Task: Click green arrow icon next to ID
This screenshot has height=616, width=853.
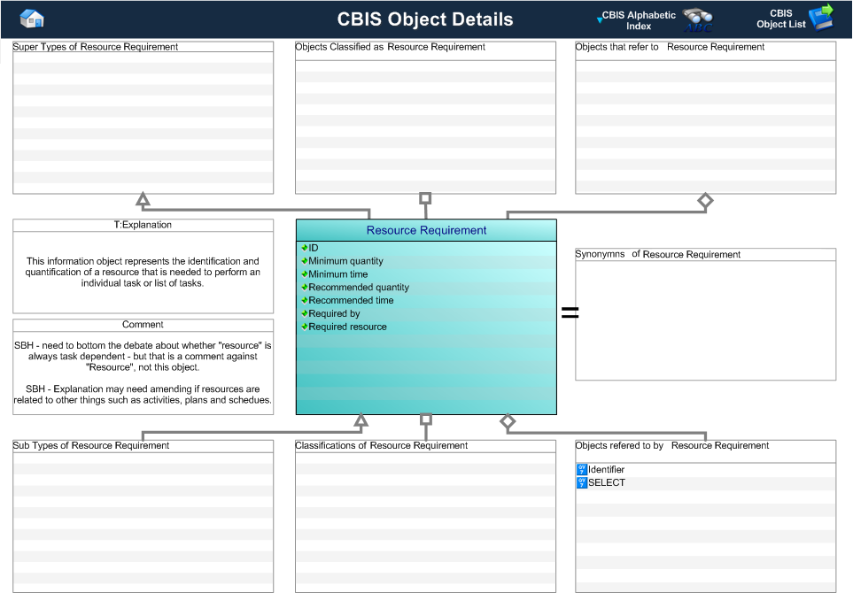Action: coord(304,248)
